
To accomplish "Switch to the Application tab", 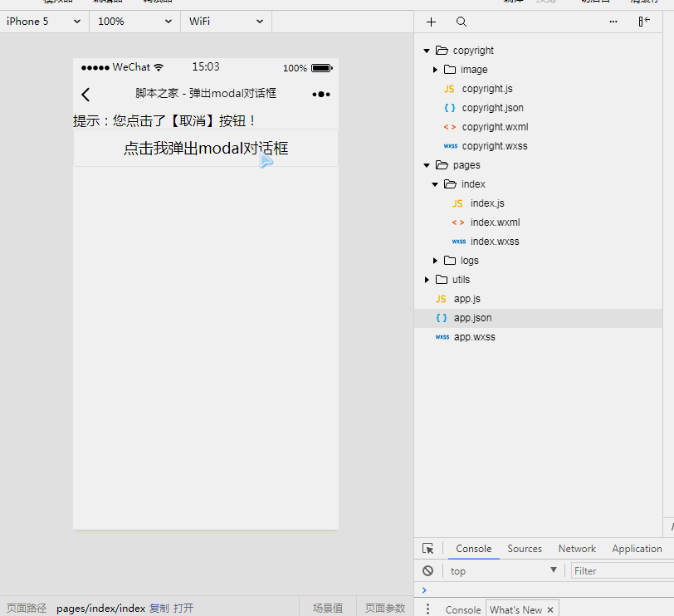I will click(x=637, y=549).
